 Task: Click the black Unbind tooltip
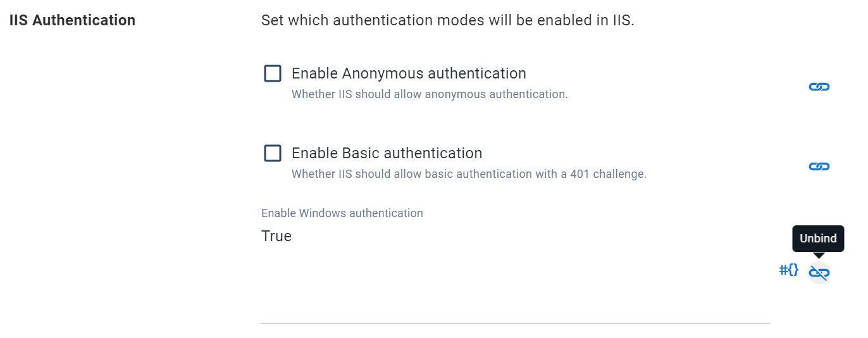818,239
